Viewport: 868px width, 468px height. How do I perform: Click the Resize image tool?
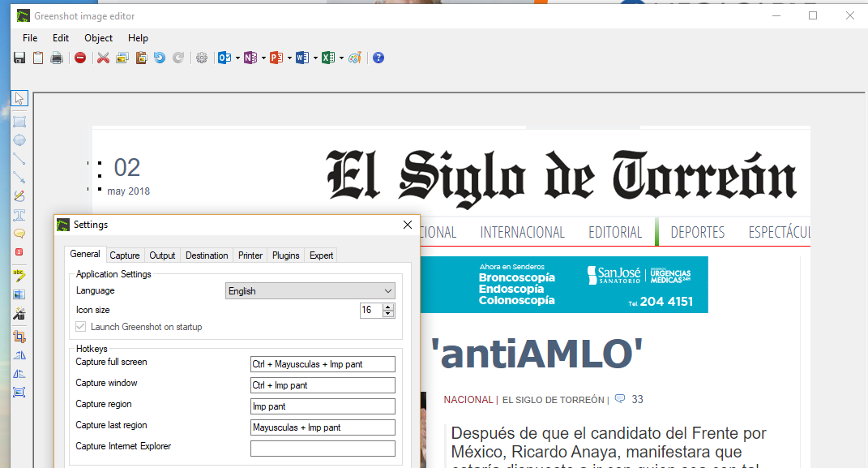19,393
